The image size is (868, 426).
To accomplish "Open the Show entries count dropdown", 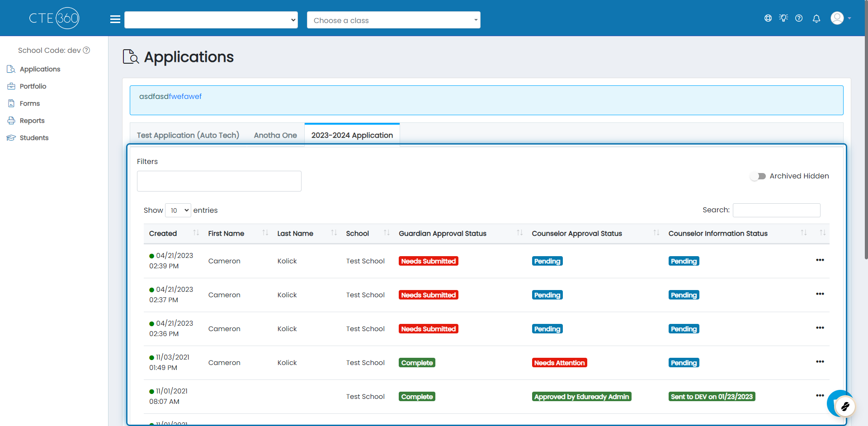I will pos(178,211).
